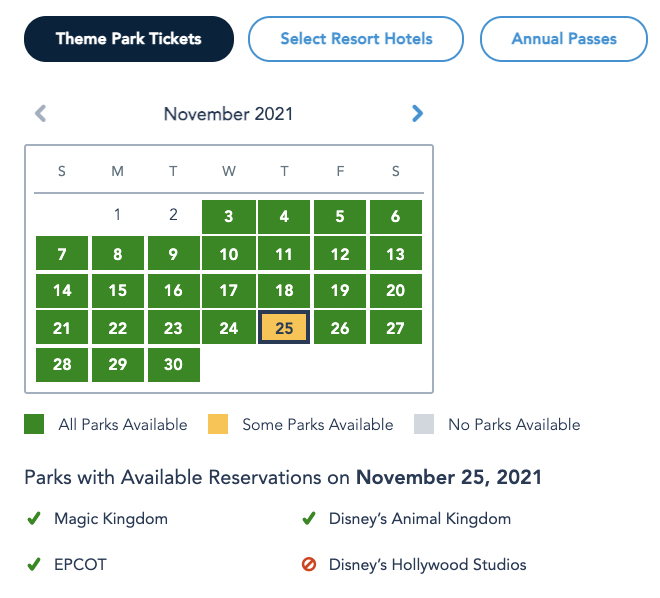660x598 pixels.
Task: Click the unavailable date November 1
Action: (117, 215)
